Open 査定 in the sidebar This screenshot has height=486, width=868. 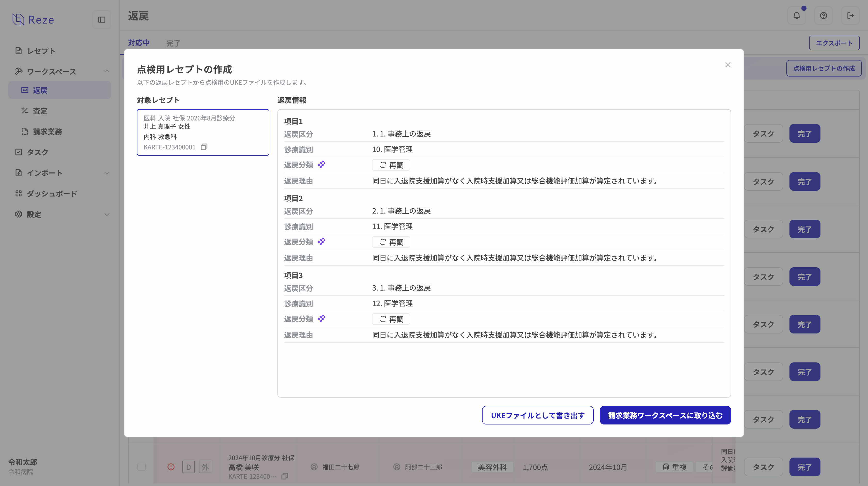tap(60, 111)
